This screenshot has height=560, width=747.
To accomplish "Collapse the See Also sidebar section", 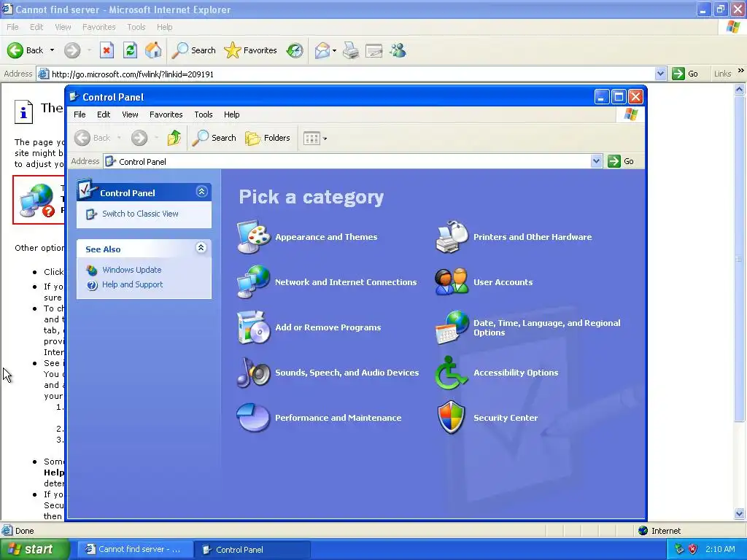I will click(x=201, y=248).
